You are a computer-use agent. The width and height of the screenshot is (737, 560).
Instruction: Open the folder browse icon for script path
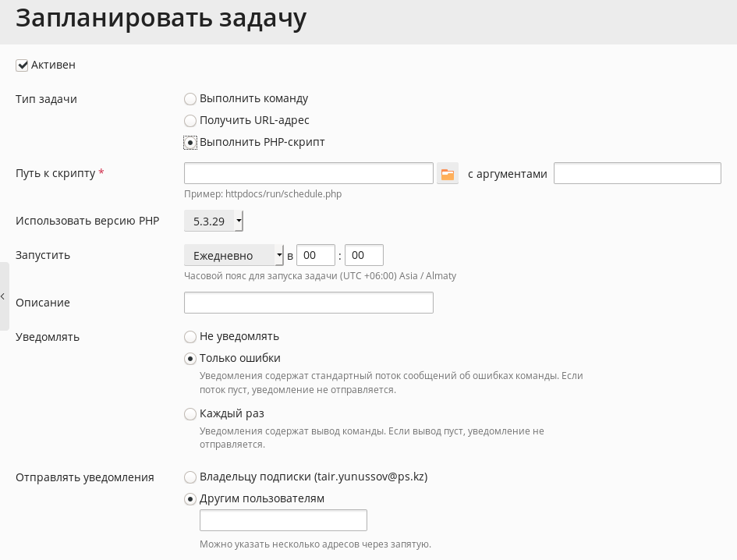tap(448, 174)
